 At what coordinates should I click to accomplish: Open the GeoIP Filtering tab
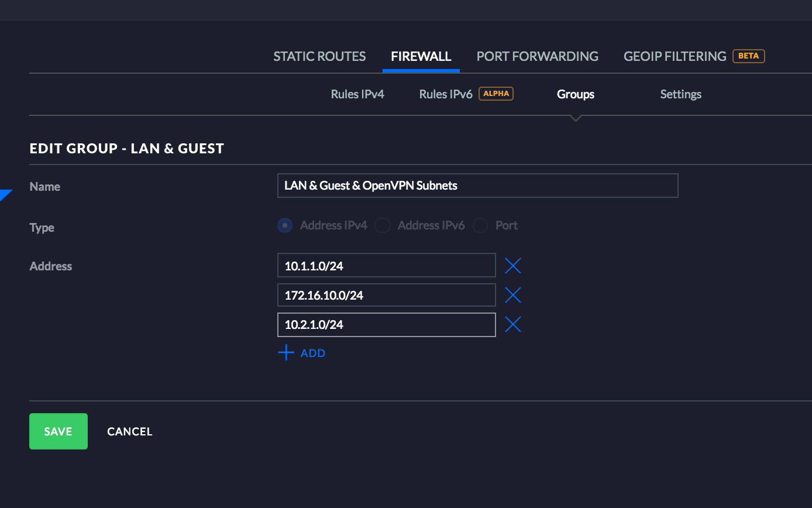click(x=675, y=56)
